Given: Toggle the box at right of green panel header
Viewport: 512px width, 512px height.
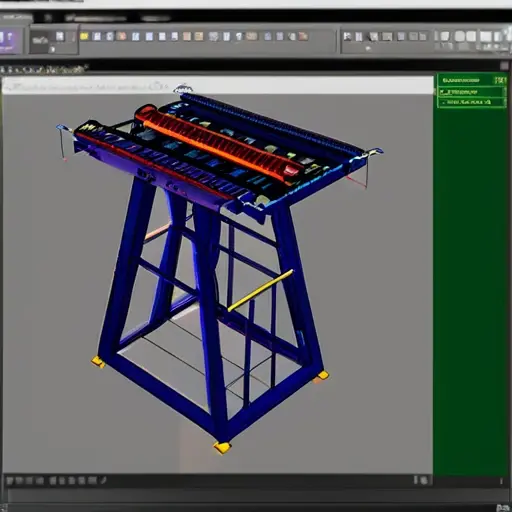Looking at the screenshot, I should [500, 80].
